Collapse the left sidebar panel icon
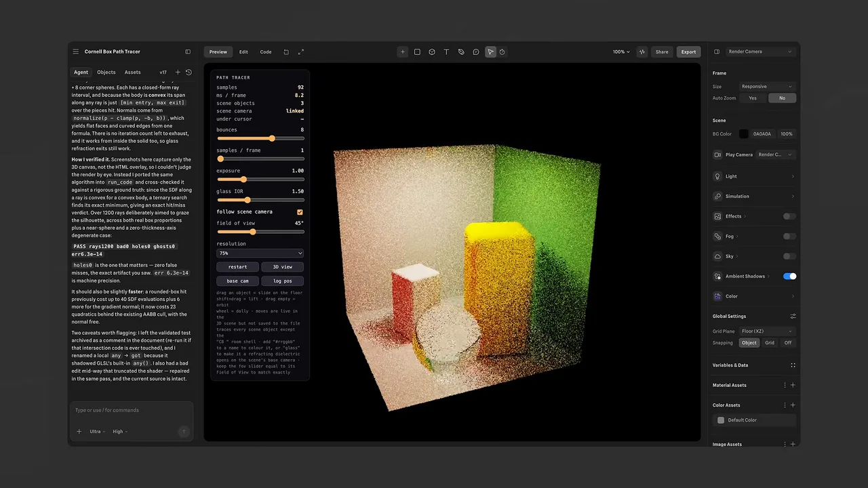Image resolution: width=868 pixels, height=488 pixels. pyautogui.click(x=188, y=52)
